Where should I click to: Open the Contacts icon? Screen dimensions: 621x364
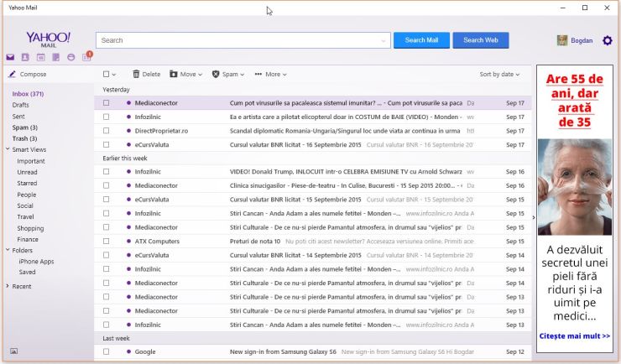[25, 58]
